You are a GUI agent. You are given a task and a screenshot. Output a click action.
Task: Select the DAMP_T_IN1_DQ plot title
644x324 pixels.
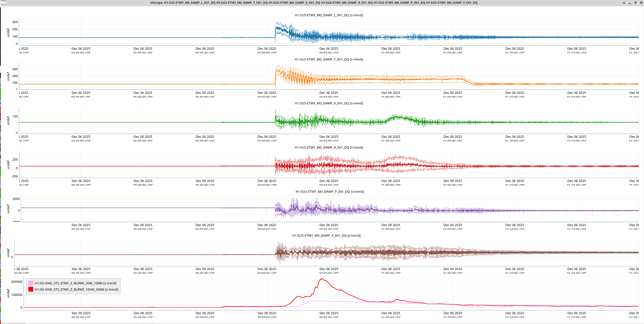tap(329, 59)
